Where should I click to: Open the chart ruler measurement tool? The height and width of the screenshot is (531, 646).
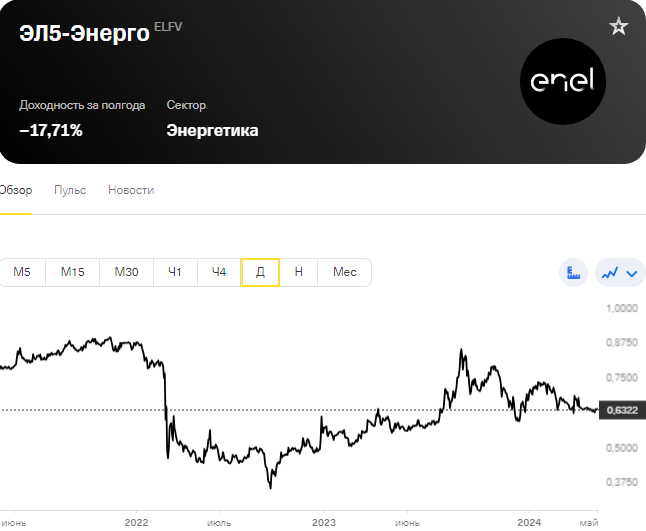click(x=573, y=272)
